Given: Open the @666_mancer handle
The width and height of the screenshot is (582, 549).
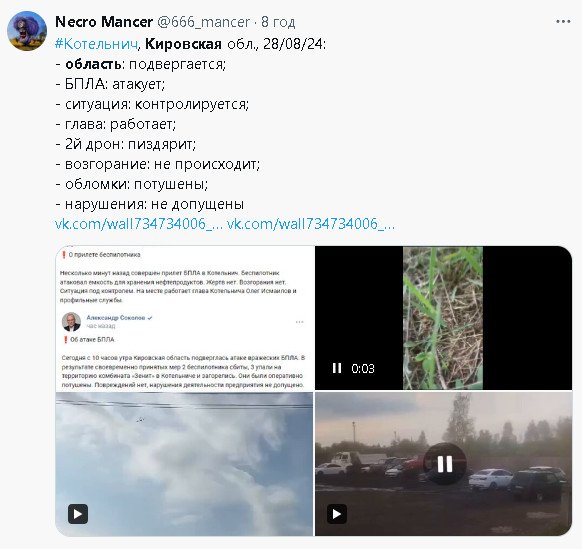Looking at the screenshot, I should (203, 22).
